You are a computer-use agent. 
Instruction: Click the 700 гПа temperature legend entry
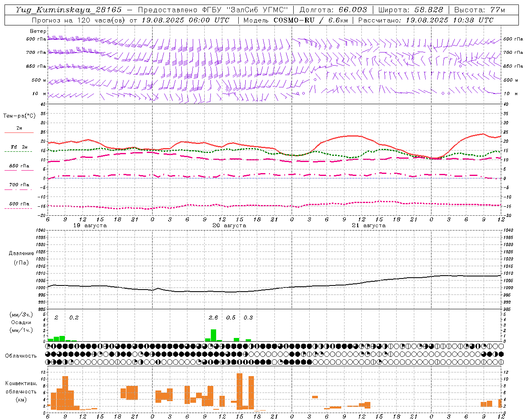click(x=19, y=185)
